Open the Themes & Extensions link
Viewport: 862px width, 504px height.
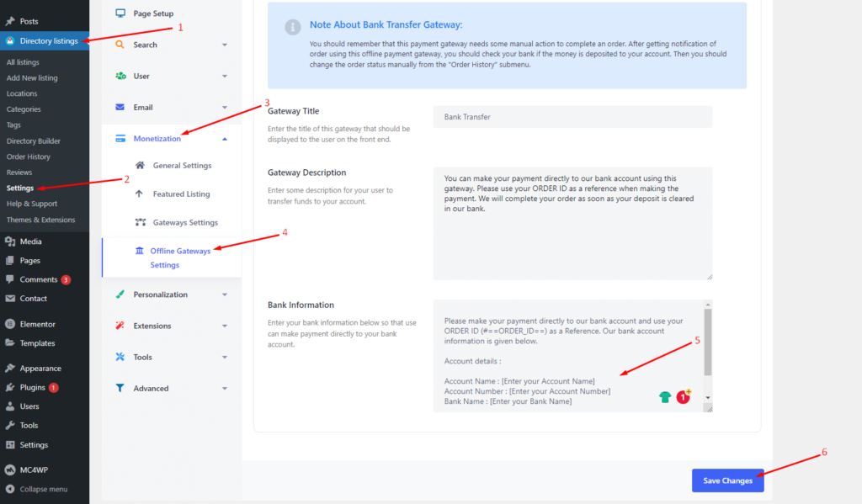tap(37, 219)
